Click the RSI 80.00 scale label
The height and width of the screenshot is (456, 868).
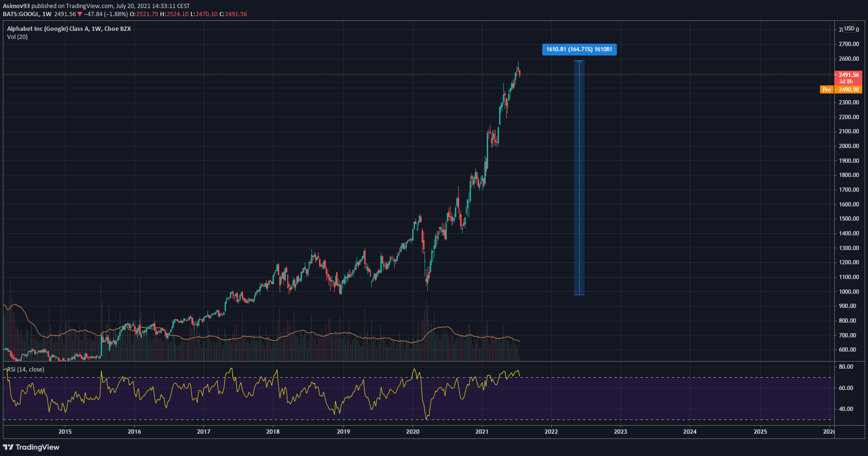tap(846, 367)
